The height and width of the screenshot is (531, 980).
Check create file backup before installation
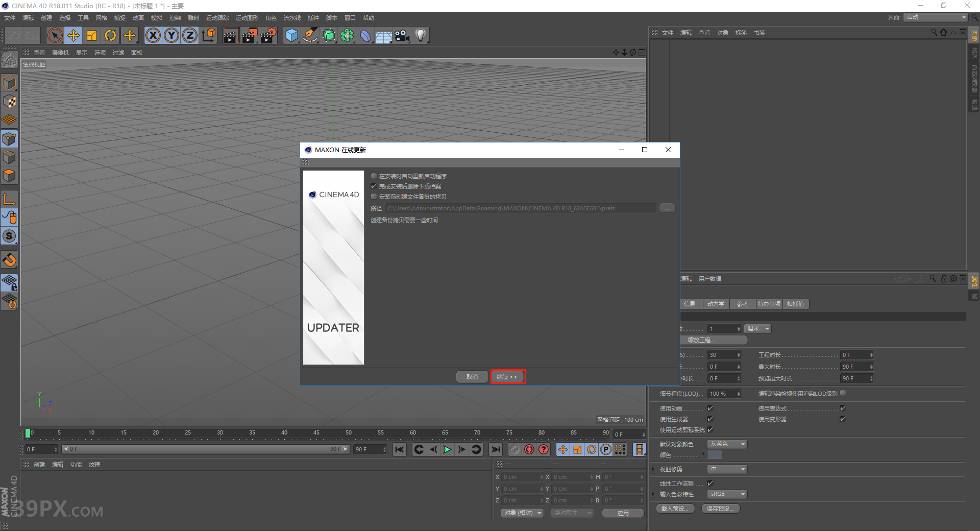[373, 196]
